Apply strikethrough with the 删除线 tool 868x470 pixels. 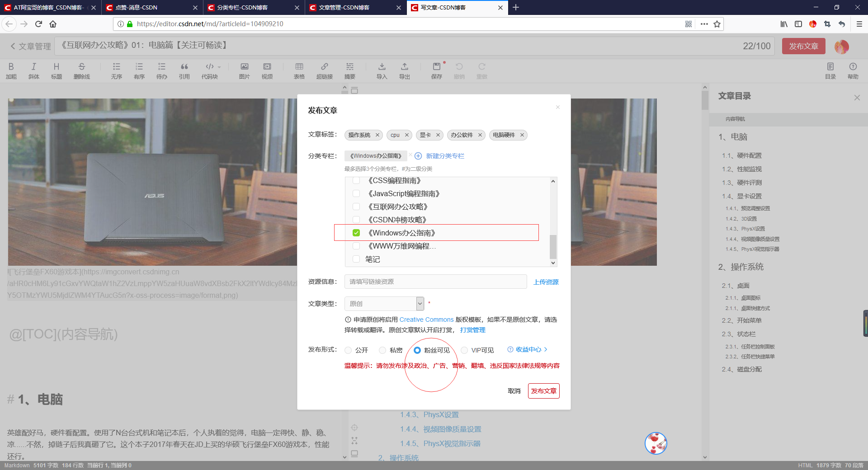click(x=82, y=71)
